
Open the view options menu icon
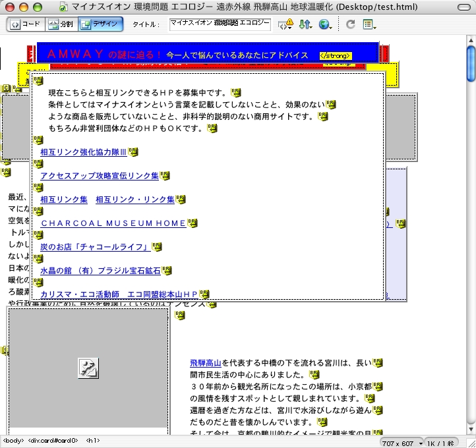[369, 24]
